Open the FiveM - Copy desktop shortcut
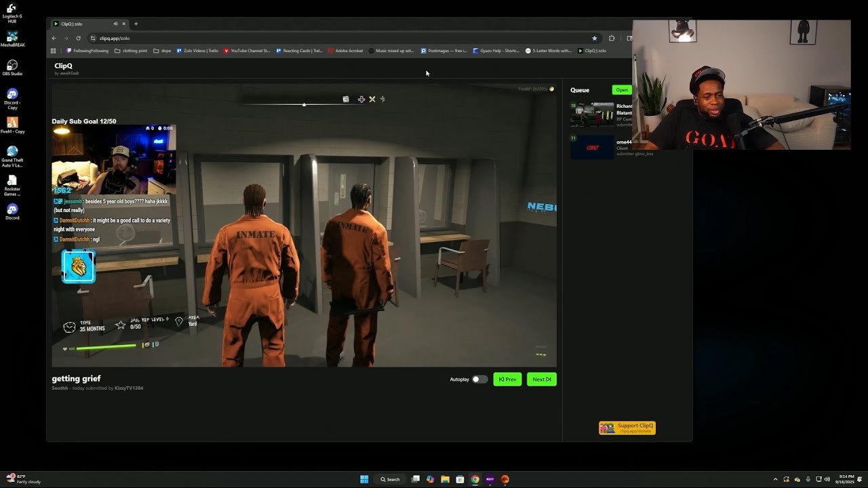Screen dimensions: 868x488 12,125
